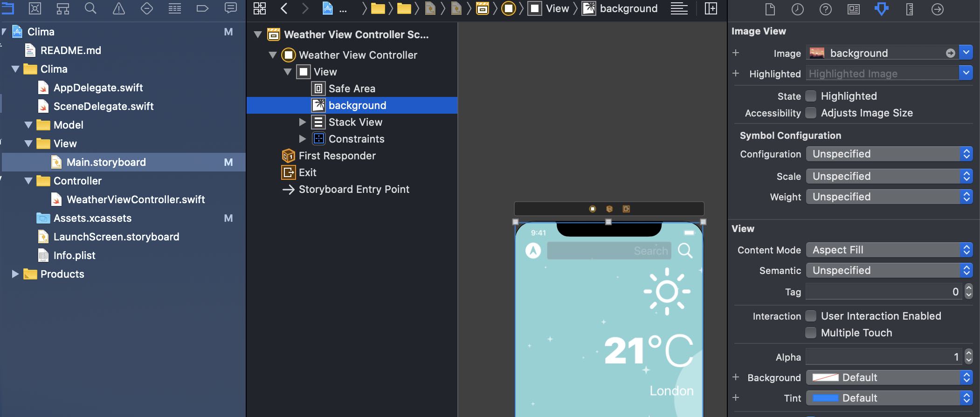Collapse the Clima group folder
This screenshot has width=980, height=417.
[x=15, y=69]
